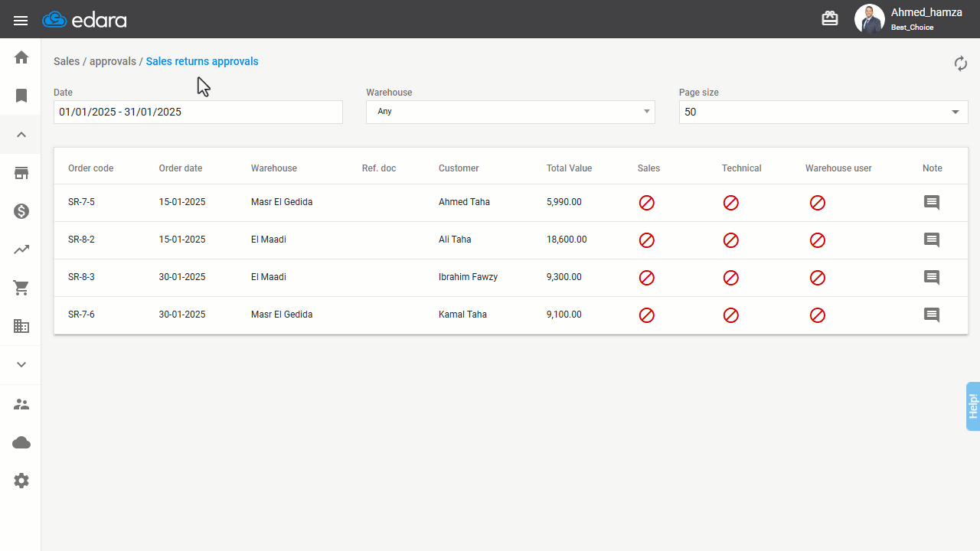Open the shopping cart purchasing icon
Image resolution: width=980 pixels, height=551 pixels.
[21, 288]
